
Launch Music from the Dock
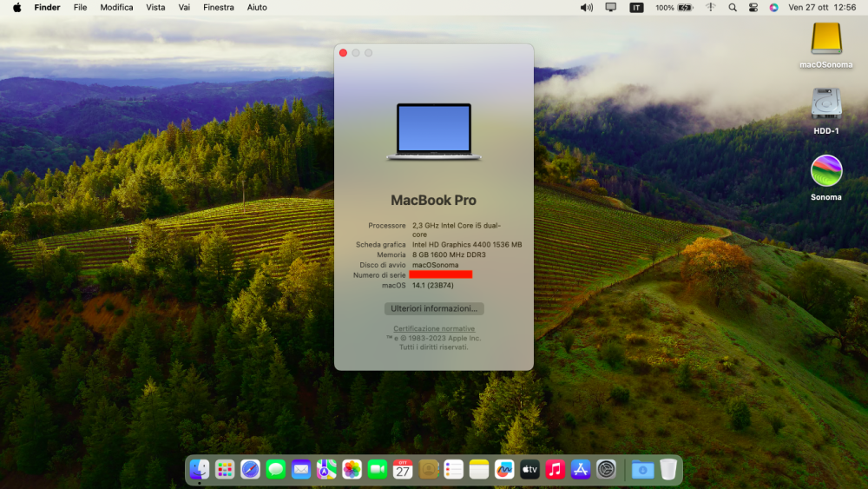(556, 470)
